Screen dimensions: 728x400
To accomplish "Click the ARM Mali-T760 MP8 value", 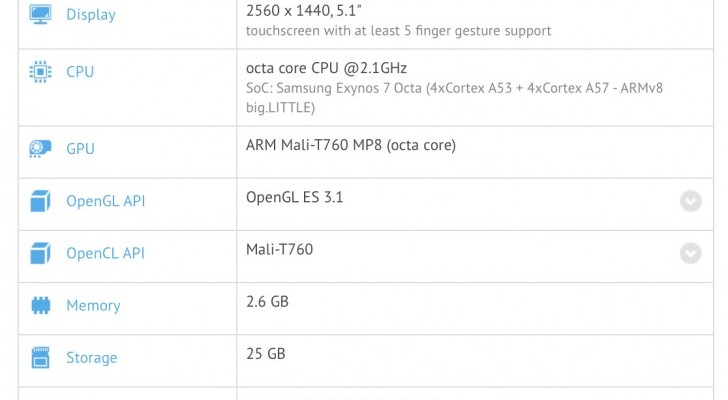I will (x=350, y=145).
